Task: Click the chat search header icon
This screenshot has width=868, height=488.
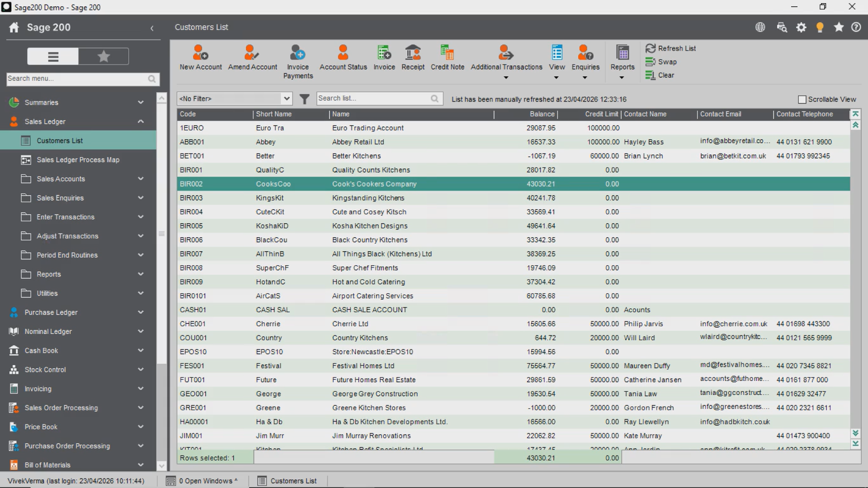Action: 782,27
